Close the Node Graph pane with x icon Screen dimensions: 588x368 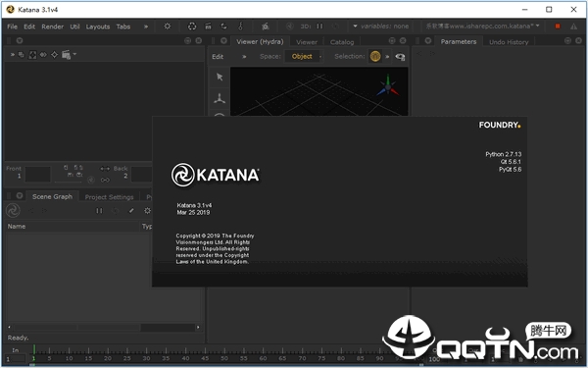(199, 40)
